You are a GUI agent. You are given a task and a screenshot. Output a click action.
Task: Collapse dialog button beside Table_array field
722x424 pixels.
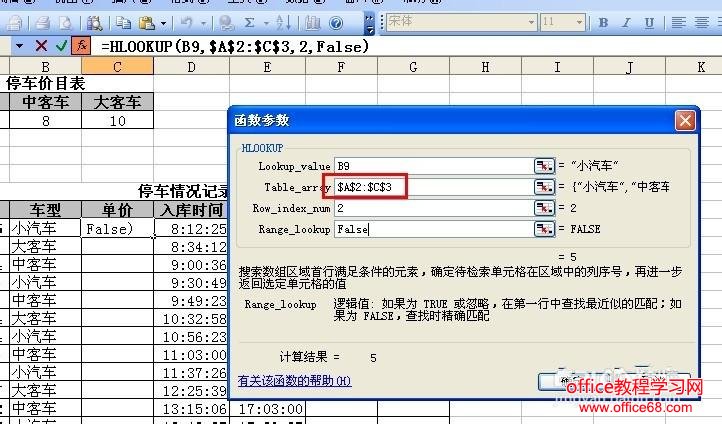click(x=544, y=187)
